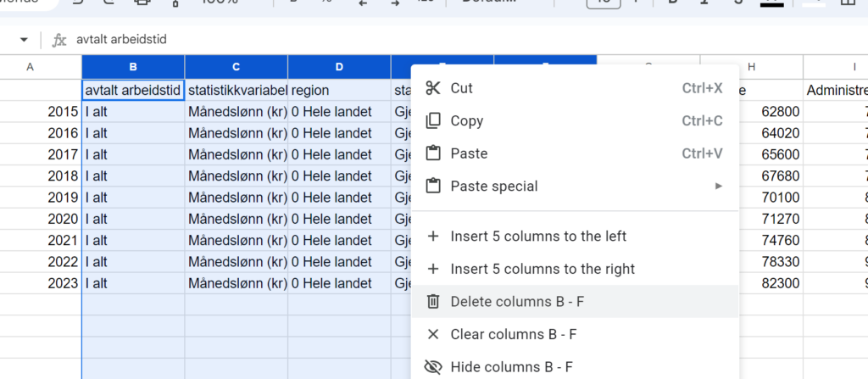Screen dimensions: 868x379
Task: Click 'I alt' in the 2019 row
Action: [x=133, y=198]
